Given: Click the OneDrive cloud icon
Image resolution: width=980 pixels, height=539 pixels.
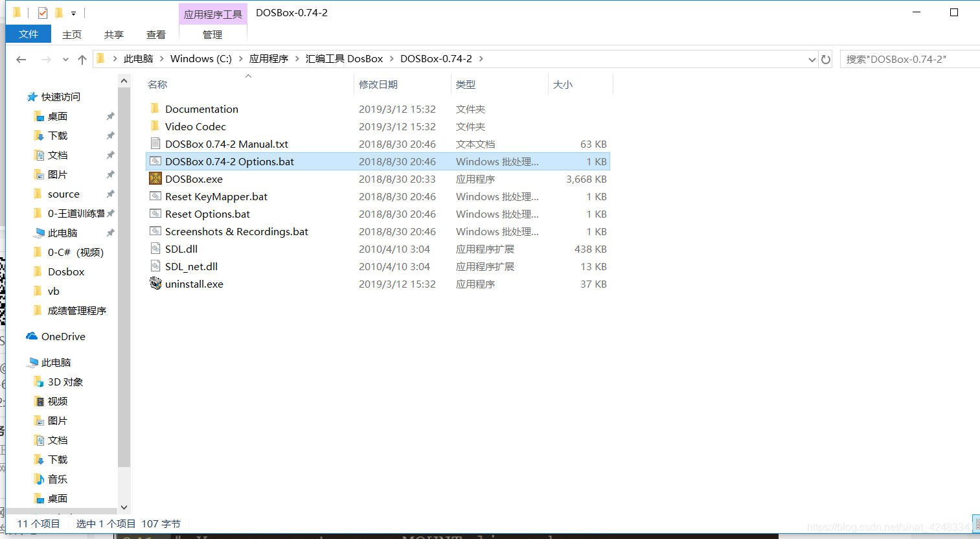Looking at the screenshot, I should click(32, 336).
